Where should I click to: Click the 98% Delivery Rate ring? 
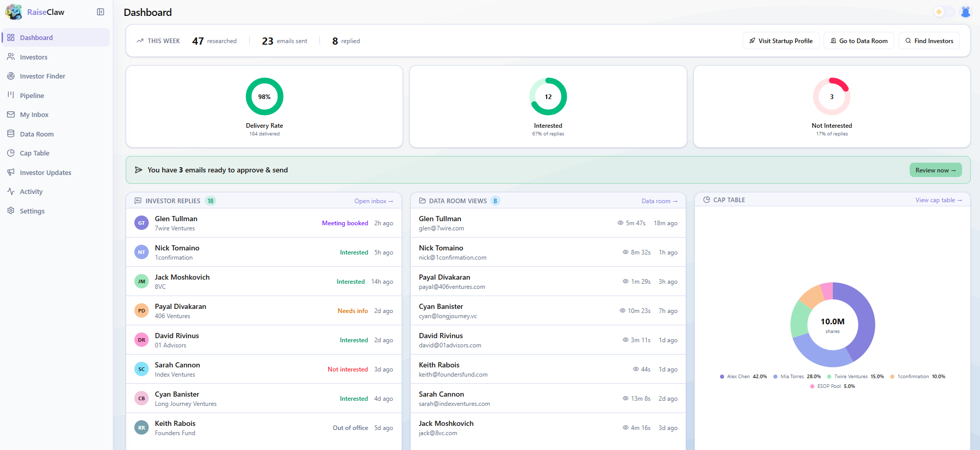[265, 96]
